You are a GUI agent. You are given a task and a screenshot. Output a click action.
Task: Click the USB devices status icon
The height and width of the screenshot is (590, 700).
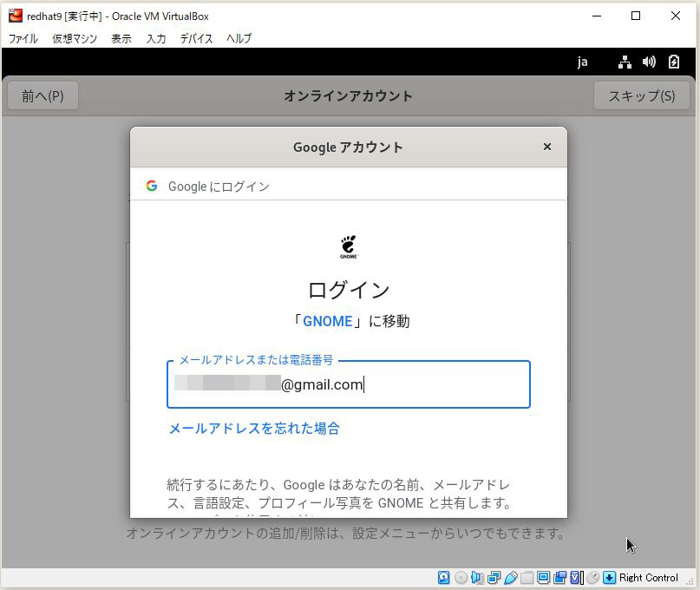pos(510,578)
